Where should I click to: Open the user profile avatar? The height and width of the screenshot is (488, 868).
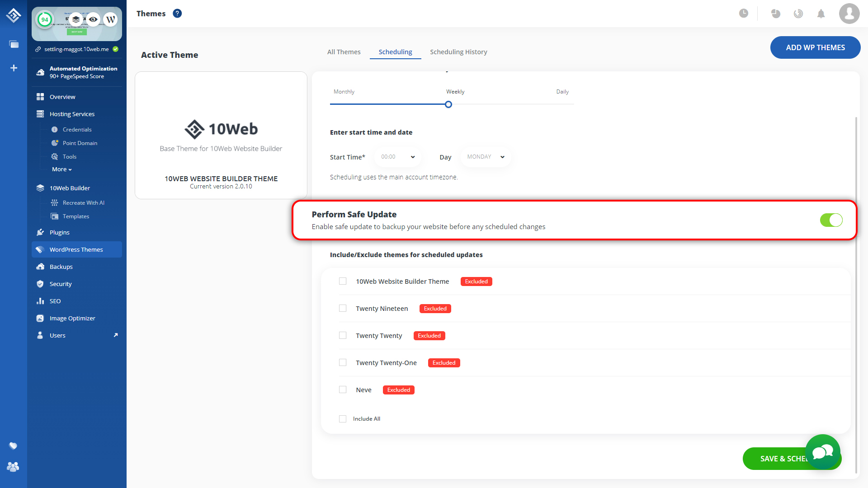[x=849, y=14]
